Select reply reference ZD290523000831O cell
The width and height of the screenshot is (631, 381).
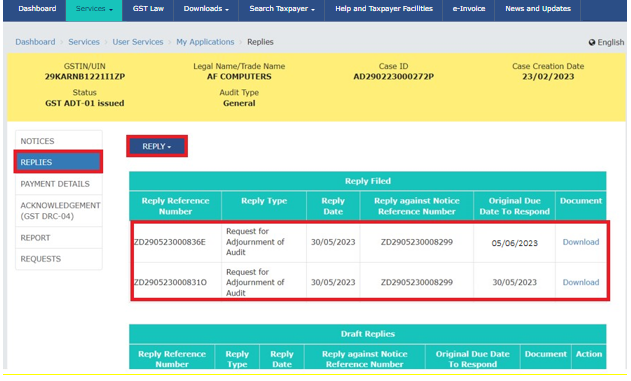[x=170, y=282]
